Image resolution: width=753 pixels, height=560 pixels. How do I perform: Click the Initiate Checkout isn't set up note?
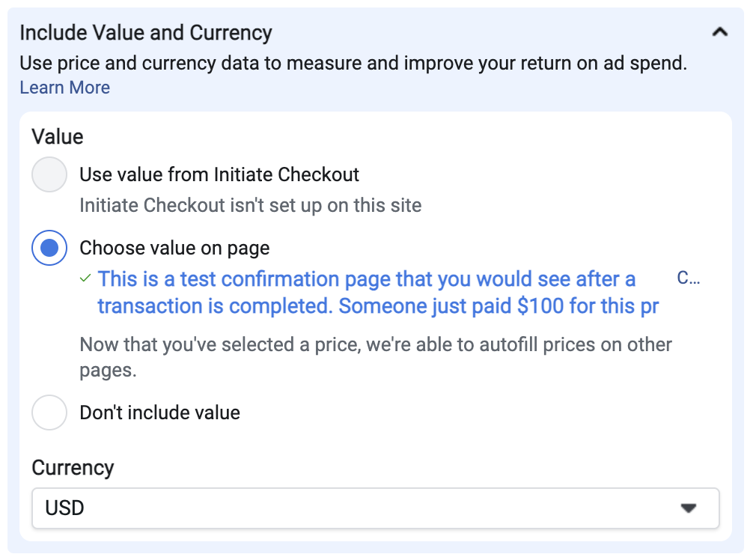pos(251,205)
